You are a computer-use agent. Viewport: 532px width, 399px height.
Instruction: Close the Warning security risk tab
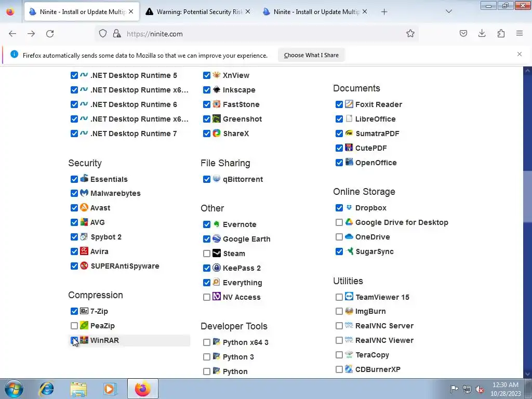pos(248,11)
